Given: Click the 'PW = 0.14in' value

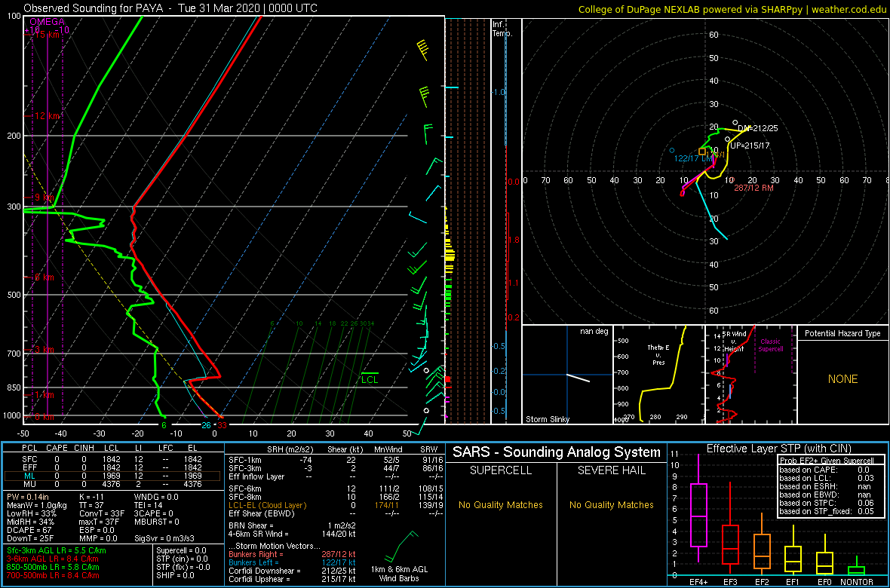Looking at the screenshot, I should (28, 497).
